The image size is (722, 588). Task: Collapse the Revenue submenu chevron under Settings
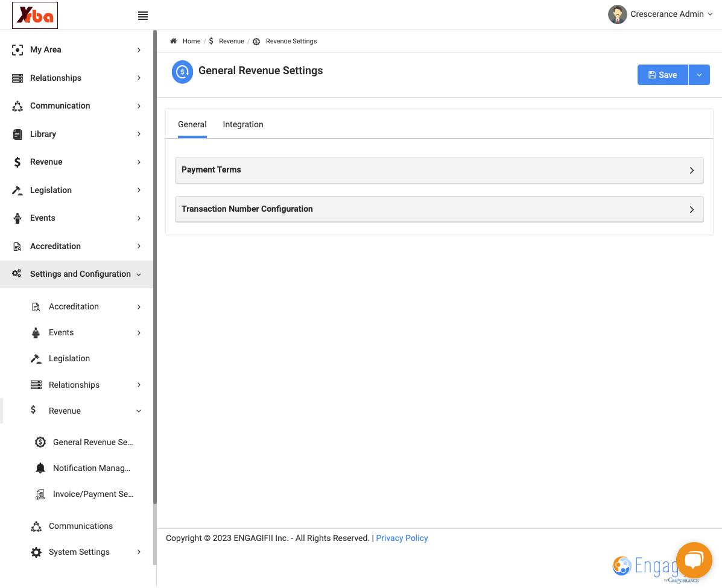click(139, 411)
